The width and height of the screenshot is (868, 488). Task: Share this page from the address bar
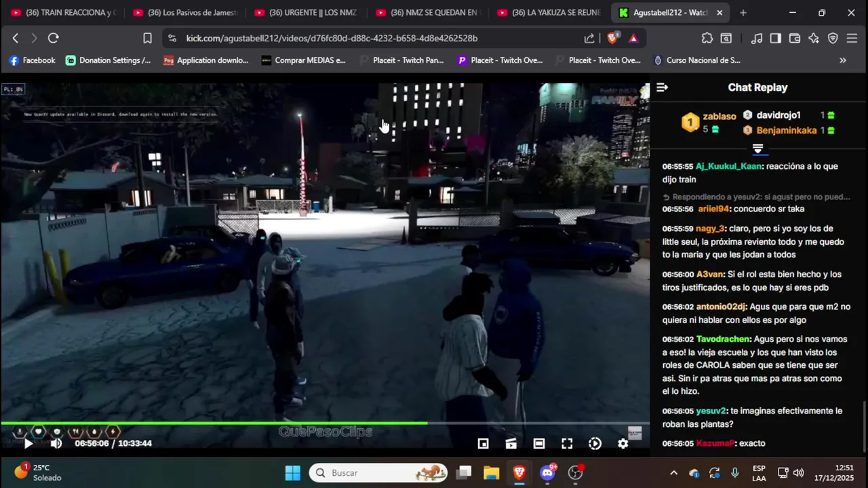click(x=589, y=39)
